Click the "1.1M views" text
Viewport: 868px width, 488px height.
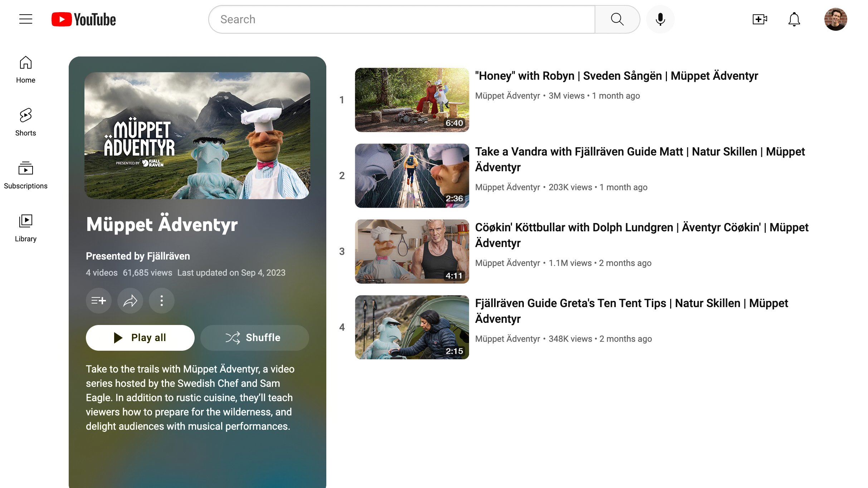click(x=570, y=263)
